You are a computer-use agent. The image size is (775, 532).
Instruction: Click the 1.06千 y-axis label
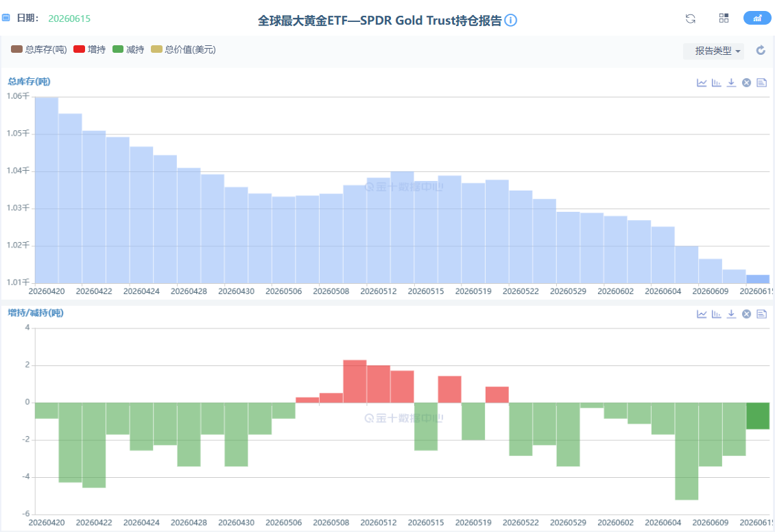[18, 96]
